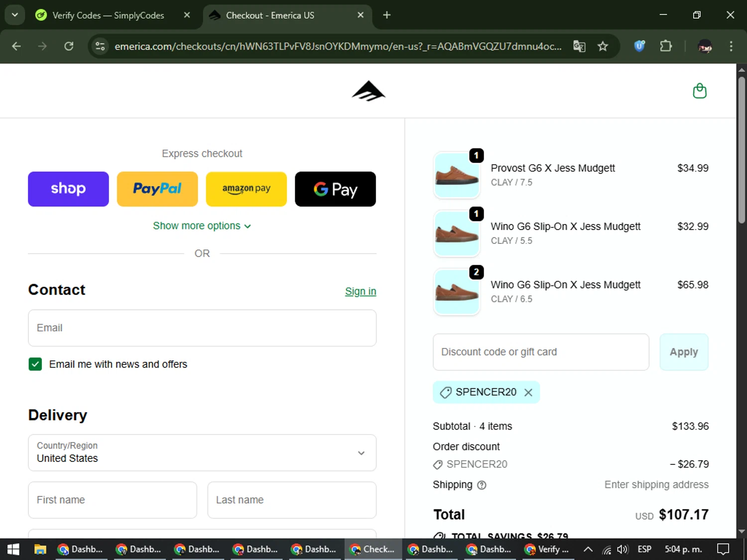Open the volume speaker tray icon
Screen dimensions: 747x560
[x=622, y=549]
